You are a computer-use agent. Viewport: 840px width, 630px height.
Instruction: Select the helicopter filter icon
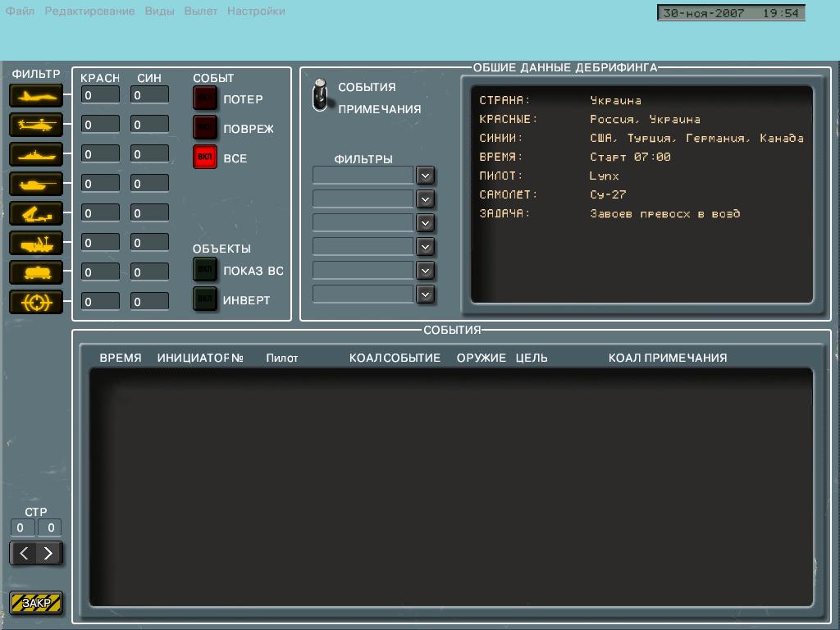(x=36, y=126)
